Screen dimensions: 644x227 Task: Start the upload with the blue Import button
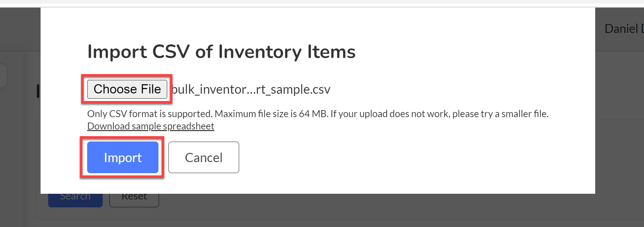tap(123, 157)
